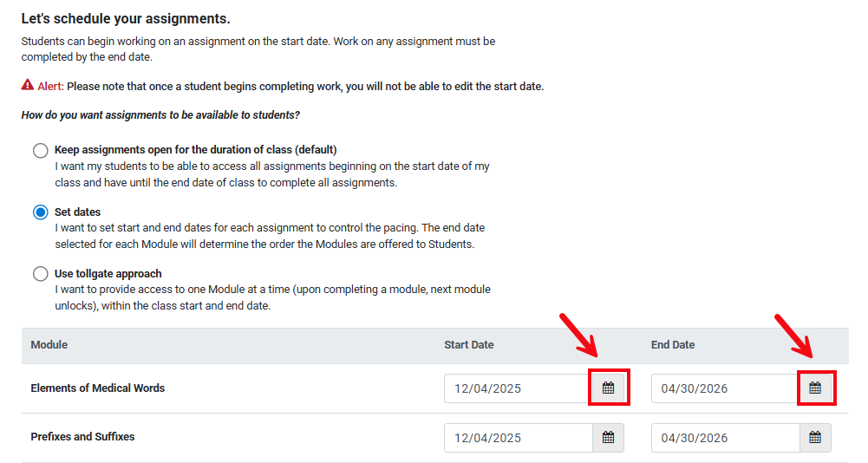The width and height of the screenshot is (868, 463).
Task: Open calendar for Prefixes and Suffixes end date
Action: (815, 438)
